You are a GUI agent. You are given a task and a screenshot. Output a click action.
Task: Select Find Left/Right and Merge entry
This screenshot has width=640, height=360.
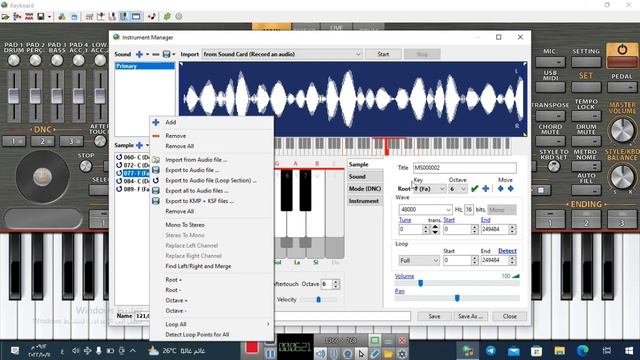point(211,266)
